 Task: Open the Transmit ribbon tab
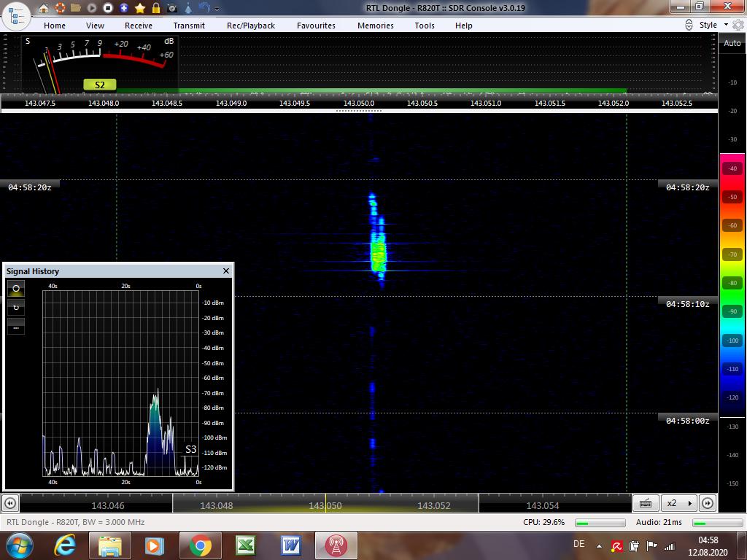(189, 26)
